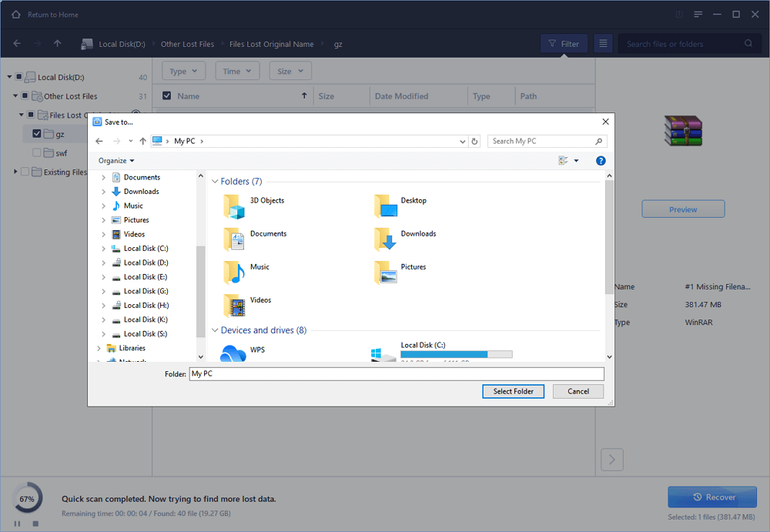Click the Return to Home icon

pyautogui.click(x=16, y=15)
